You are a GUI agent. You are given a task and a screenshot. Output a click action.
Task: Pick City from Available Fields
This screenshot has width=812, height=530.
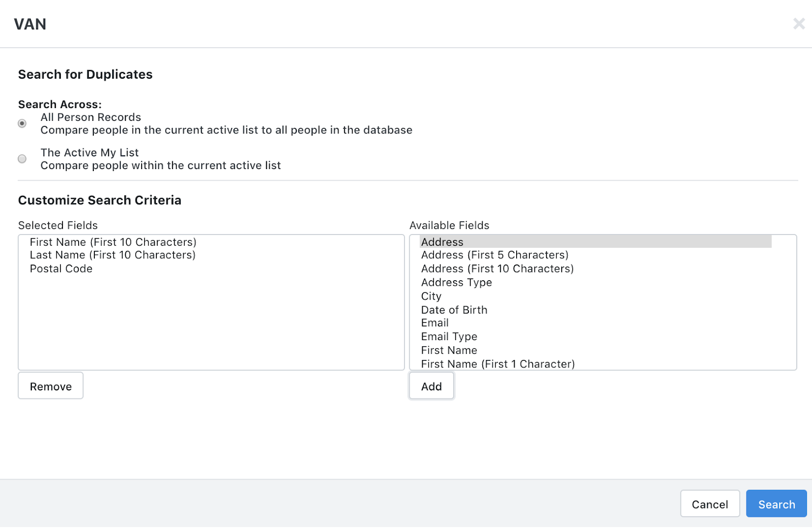click(x=431, y=296)
